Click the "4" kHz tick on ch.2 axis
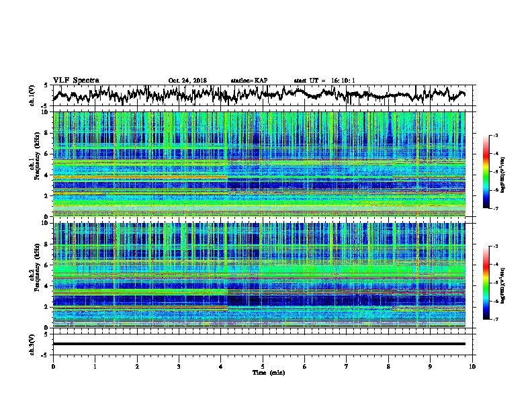This screenshot has height=411, width=532. 47,286
